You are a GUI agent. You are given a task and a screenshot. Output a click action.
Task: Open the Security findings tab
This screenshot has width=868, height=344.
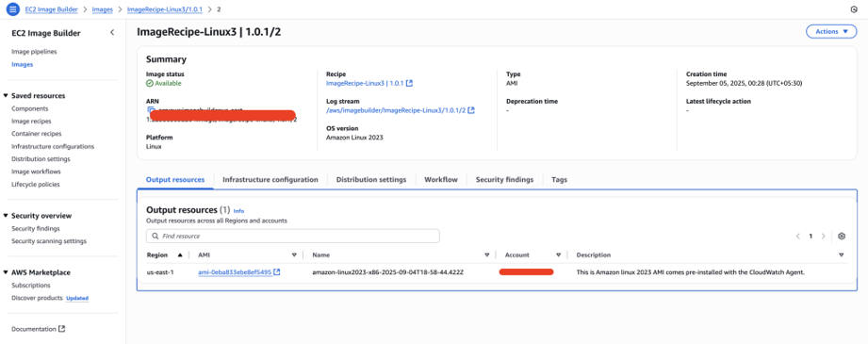pos(505,179)
